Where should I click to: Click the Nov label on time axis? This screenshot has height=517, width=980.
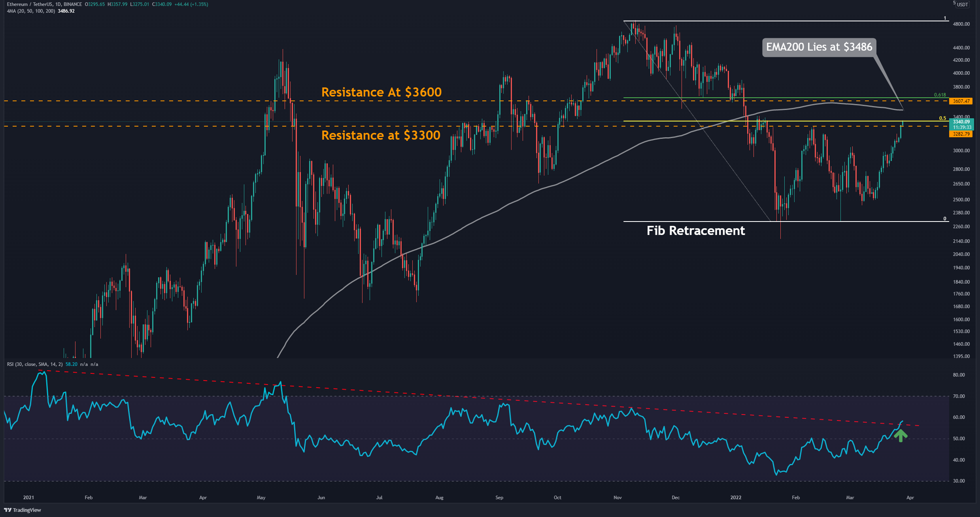(617, 498)
